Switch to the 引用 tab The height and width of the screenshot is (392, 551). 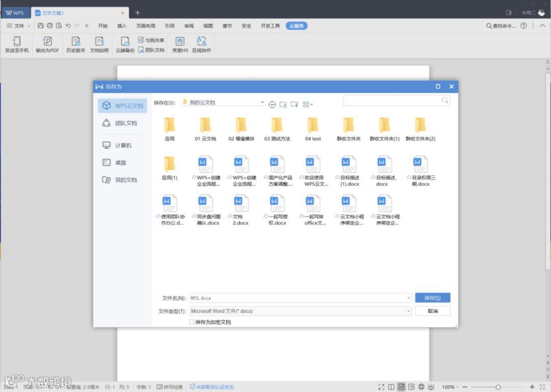[170, 25]
